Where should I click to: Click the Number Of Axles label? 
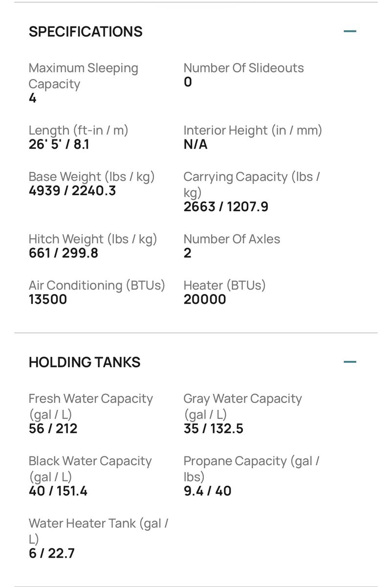232,239
